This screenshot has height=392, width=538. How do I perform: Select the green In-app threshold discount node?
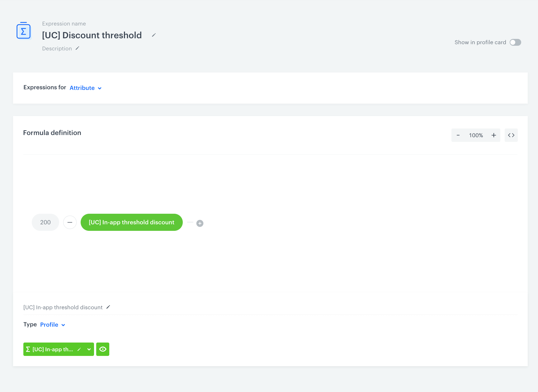(x=131, y=222)
